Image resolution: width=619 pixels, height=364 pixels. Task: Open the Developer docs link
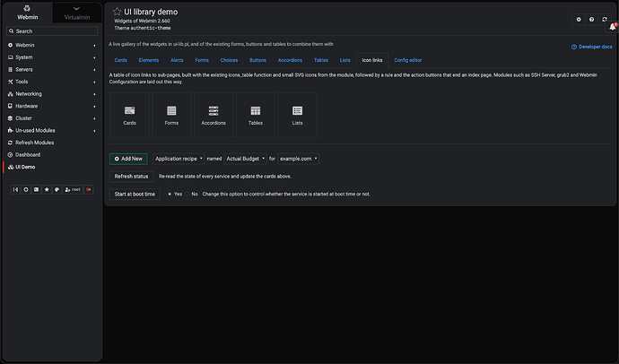coord(592,47)
